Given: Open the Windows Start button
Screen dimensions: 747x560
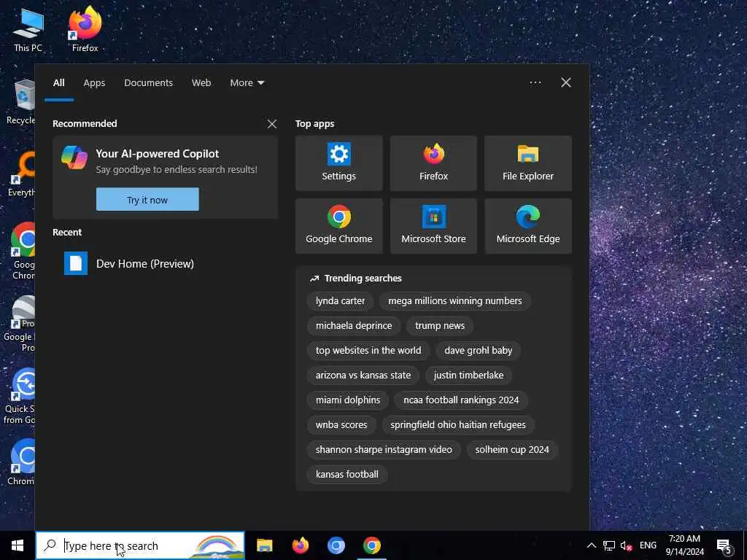Looking at the screenshot, I should (18, 545).
